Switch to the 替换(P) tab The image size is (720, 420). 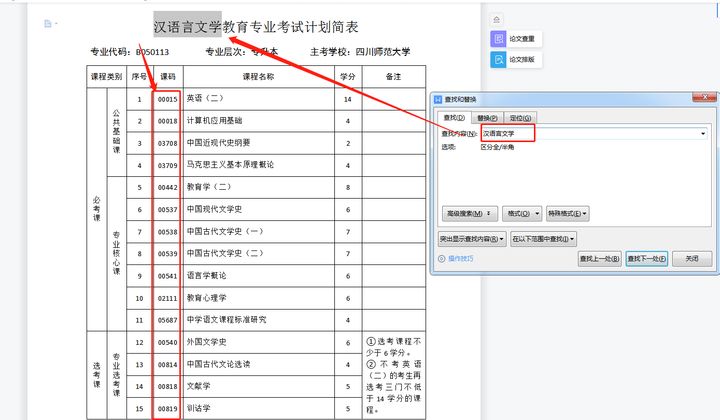click(487, 118)
